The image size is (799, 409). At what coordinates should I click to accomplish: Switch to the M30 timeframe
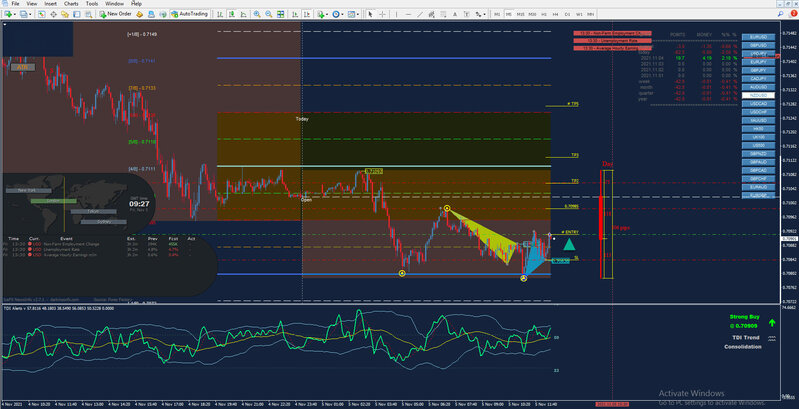[532, 14]
